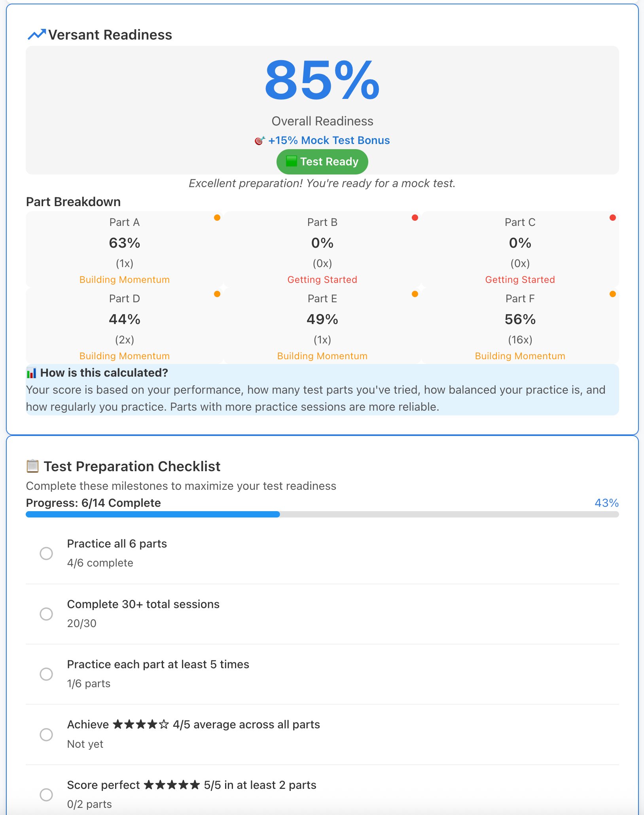Image resolution: width=644 pixels, height=815 pixels.
Task: Check off the Practice all 6 parts milestone
Action: tap(46, 554)
